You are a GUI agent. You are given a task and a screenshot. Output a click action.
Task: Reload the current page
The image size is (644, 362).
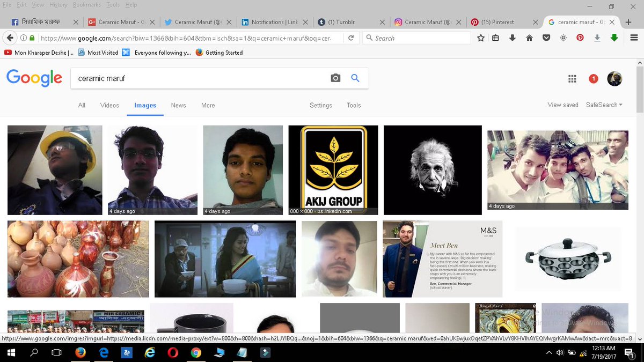point(352,38)
